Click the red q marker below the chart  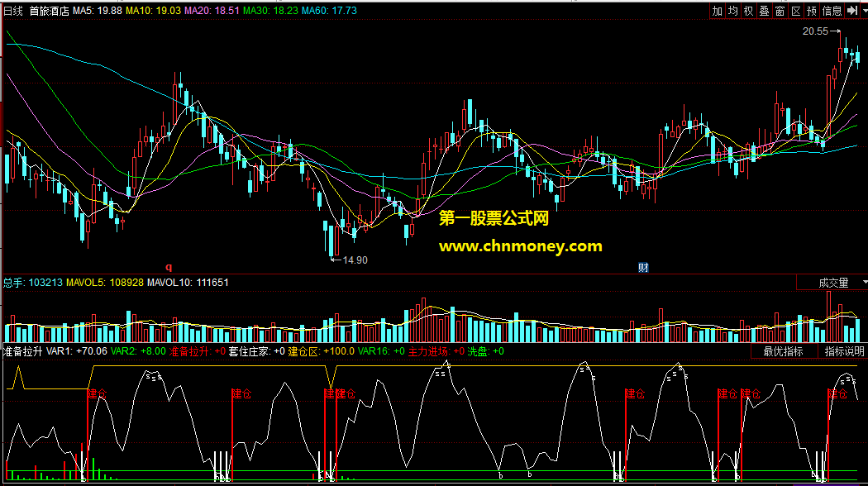(x=169, y=267)
